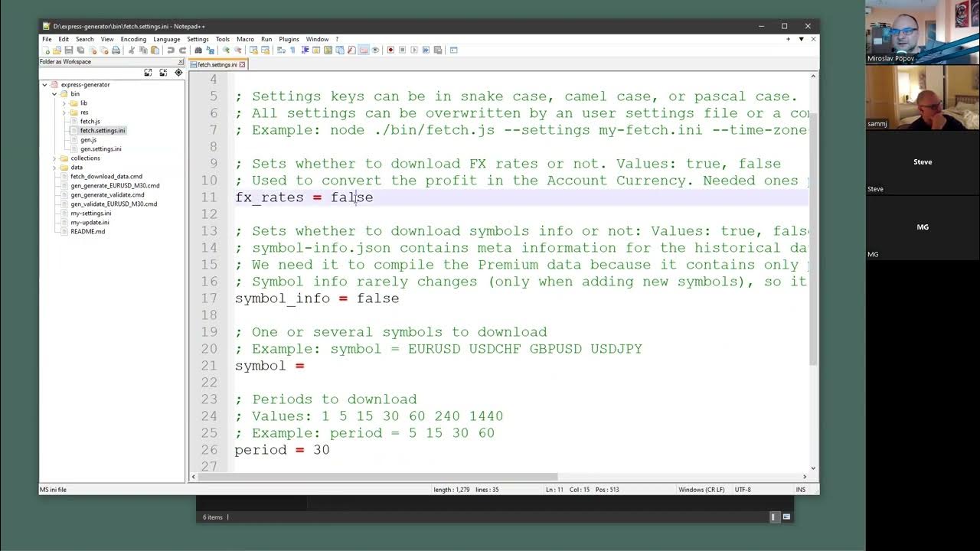The width and height of the screenshot is (980, 551).
Task: Select fetch_download_data.cmd file
Action: coord(106,177)
